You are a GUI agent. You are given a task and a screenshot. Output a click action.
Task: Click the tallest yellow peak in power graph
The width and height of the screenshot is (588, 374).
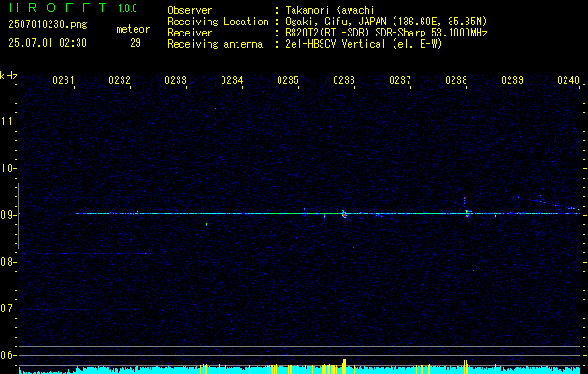[x=344, y=366]
